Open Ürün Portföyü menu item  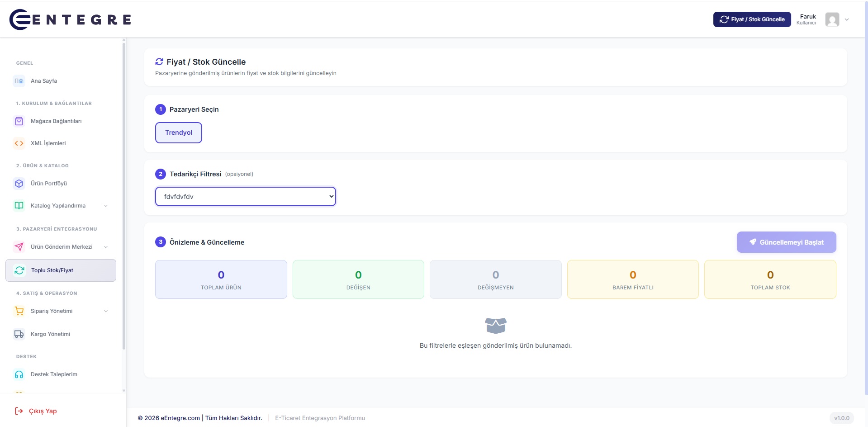61,184
